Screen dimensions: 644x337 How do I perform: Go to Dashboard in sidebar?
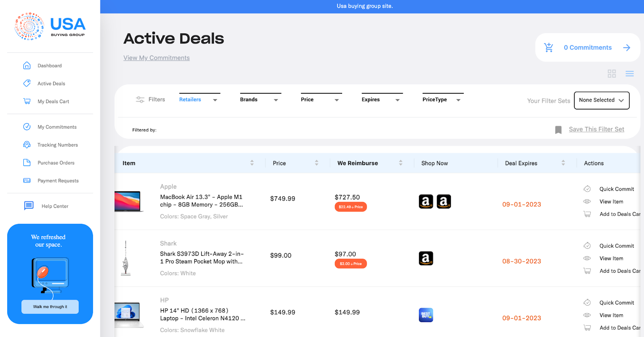click(x=50, y=66)
